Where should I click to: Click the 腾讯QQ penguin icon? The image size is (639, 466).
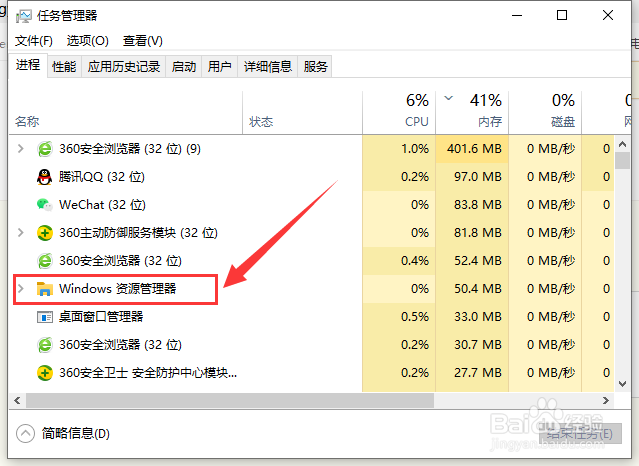(44, 177)
